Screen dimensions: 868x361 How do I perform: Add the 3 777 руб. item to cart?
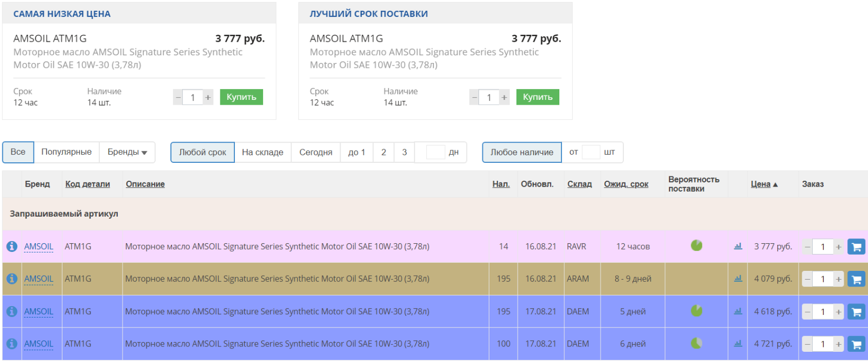(x=856, y=247)
